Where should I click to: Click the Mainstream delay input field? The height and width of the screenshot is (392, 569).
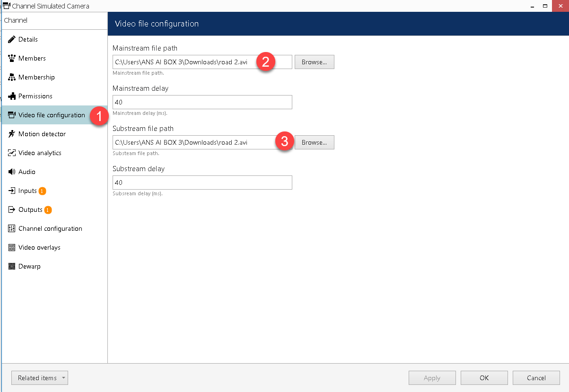202,102
